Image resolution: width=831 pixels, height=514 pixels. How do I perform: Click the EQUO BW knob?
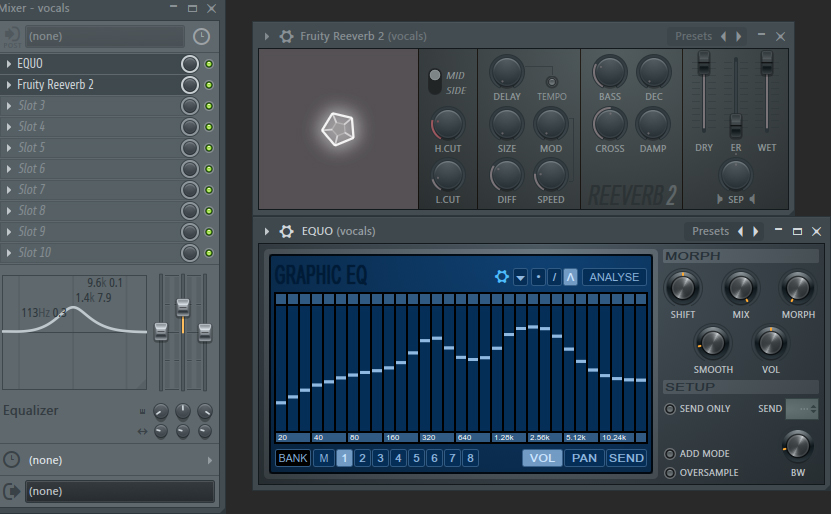click(x=798, y=446)
